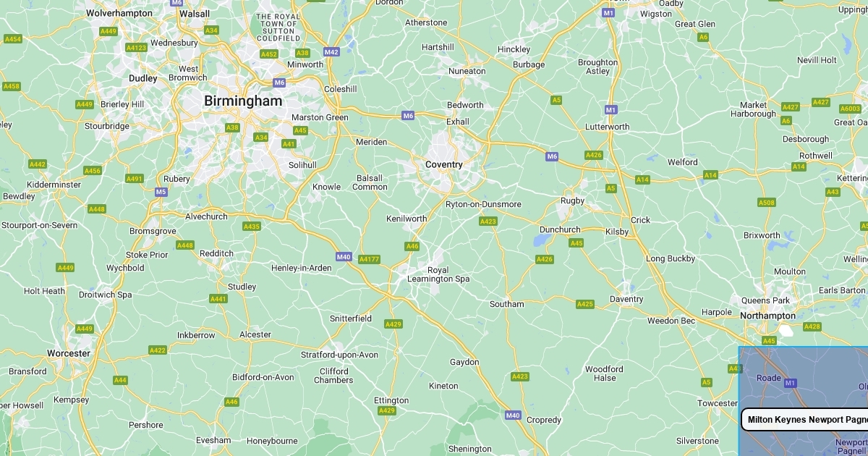Image resolution: width=868 pixels, height=456 pixels.
Task: Open the Milton Keynes Newport Pagnell label
Action: [804, 420]
